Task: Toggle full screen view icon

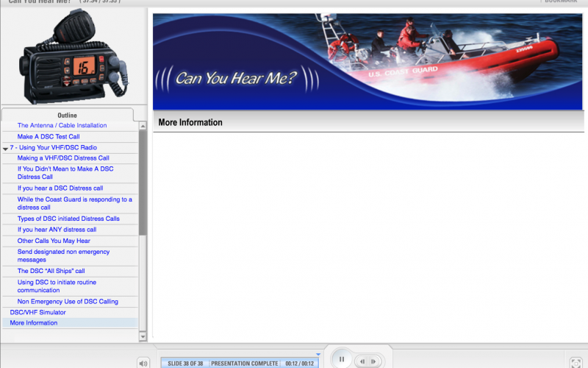Action: point(576,363)
